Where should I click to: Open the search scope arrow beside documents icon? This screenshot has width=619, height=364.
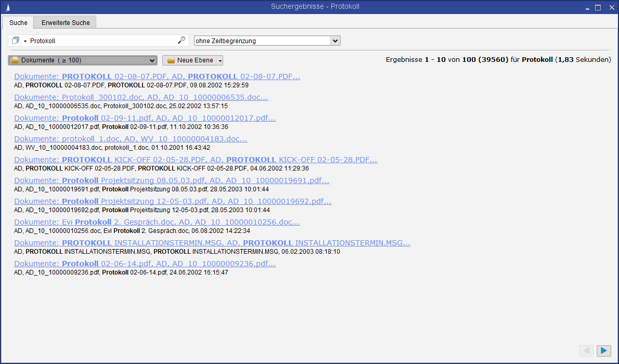click(24, 41)
